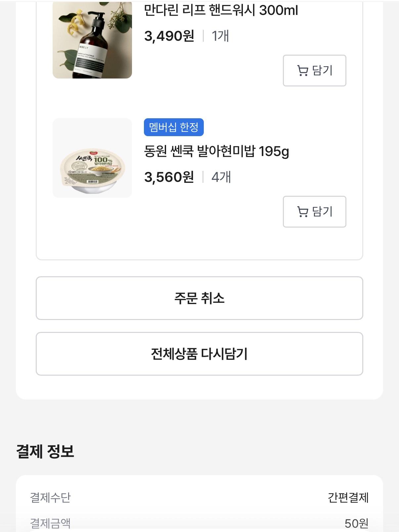Click the 간편결제 payment method value
399x532 pixels.
[348, 497]
